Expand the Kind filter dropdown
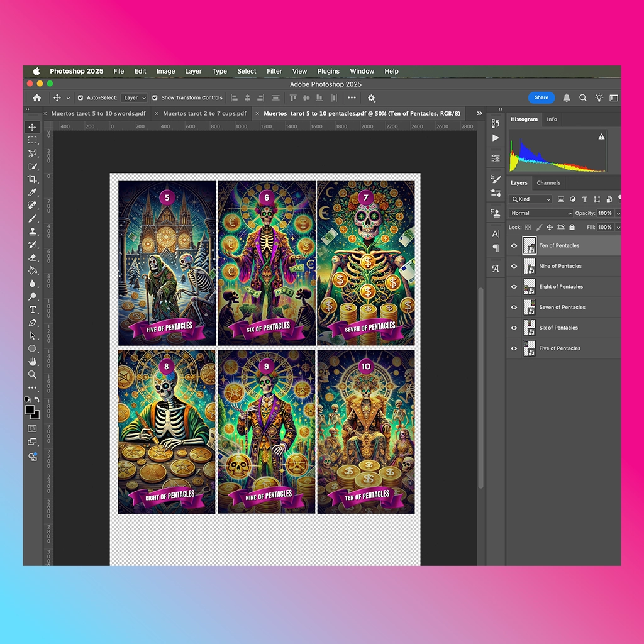This screenshot has width=644, height=644. coord(530,199)
